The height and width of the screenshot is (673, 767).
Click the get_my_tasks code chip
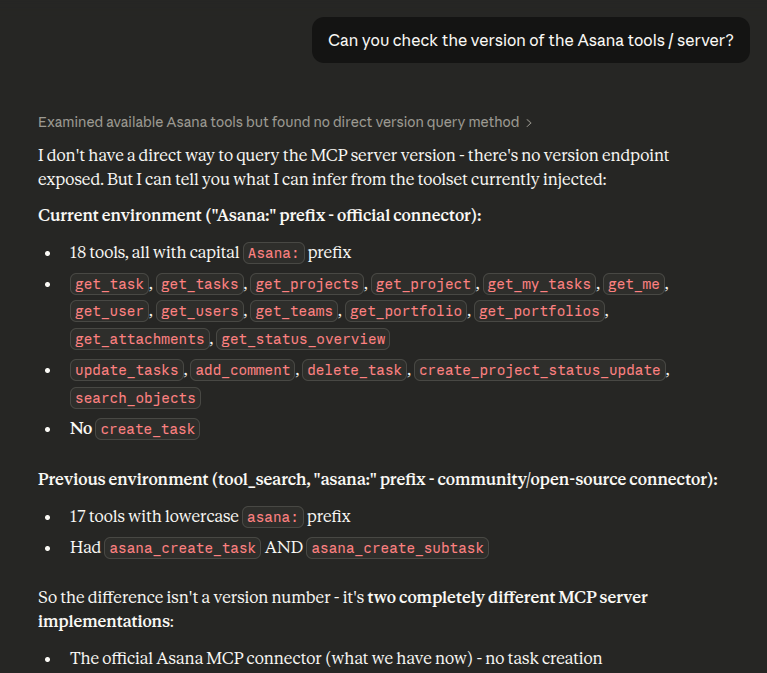pyautogui.click(x=541, y=285)
